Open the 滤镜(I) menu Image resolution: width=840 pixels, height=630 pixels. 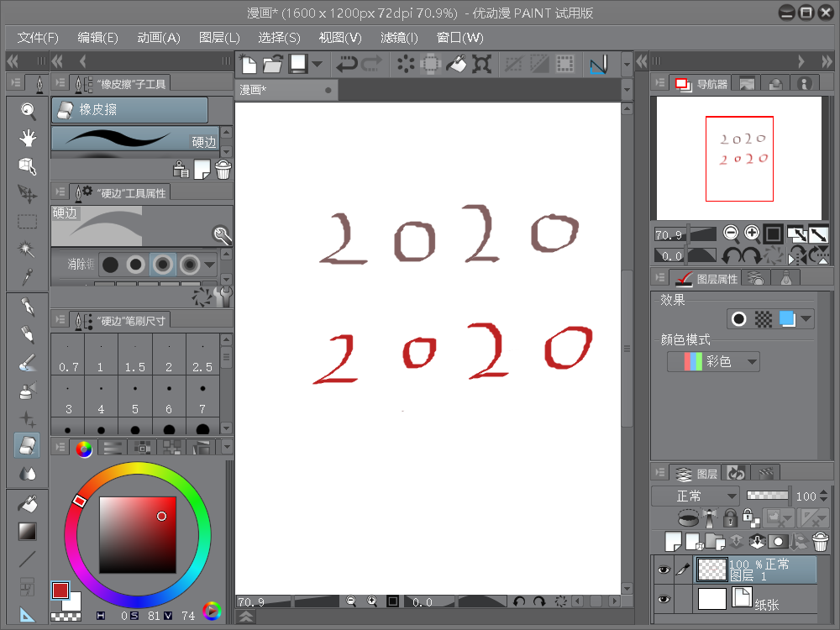pos(399,38)
